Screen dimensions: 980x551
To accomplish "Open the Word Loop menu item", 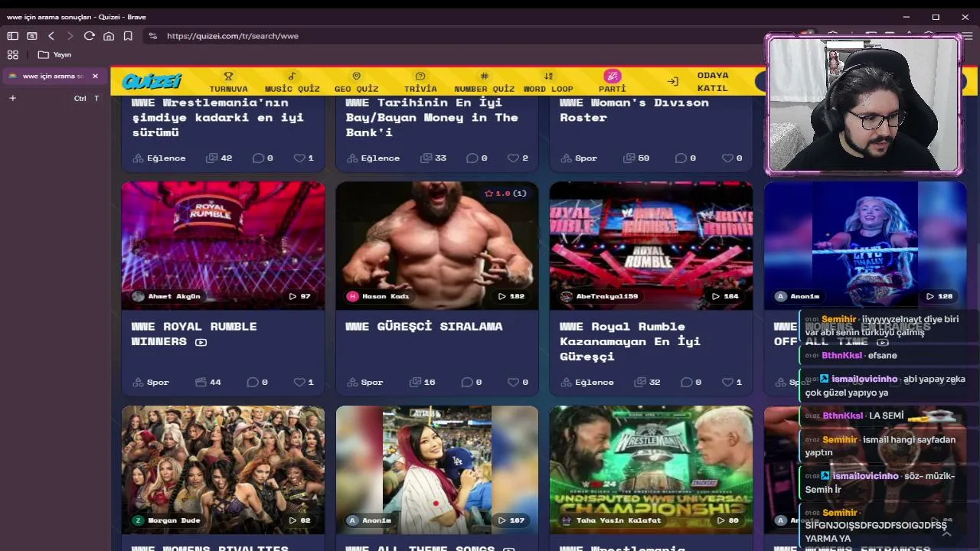I will click(548, 82).
